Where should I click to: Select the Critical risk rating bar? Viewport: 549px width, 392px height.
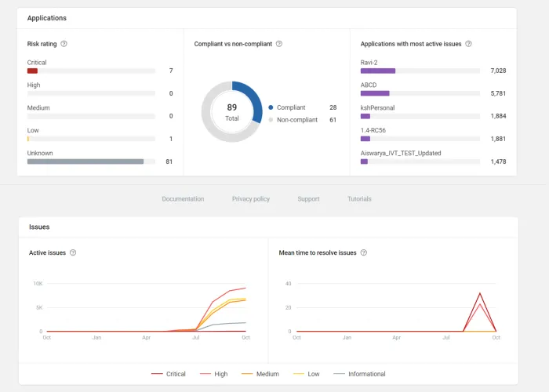(33, 71)
